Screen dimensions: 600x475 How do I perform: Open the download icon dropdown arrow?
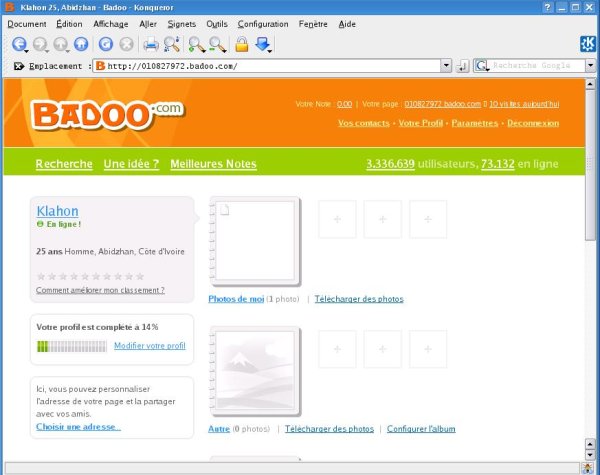coord(270,51)
